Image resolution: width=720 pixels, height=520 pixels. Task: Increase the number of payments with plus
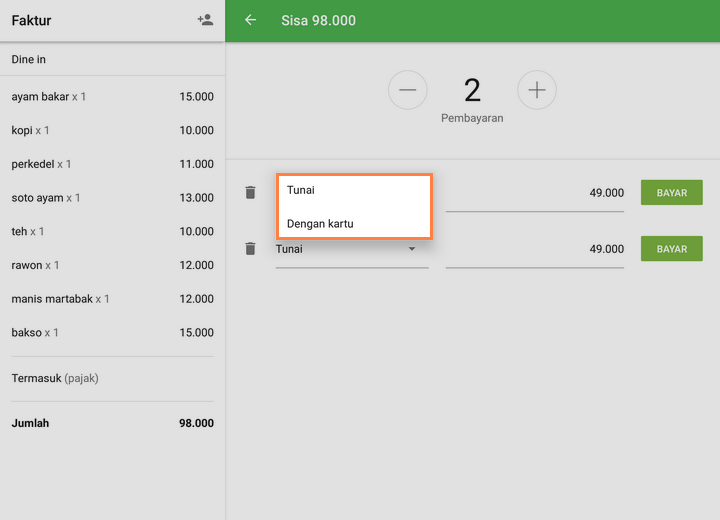[x=537, y=91]
